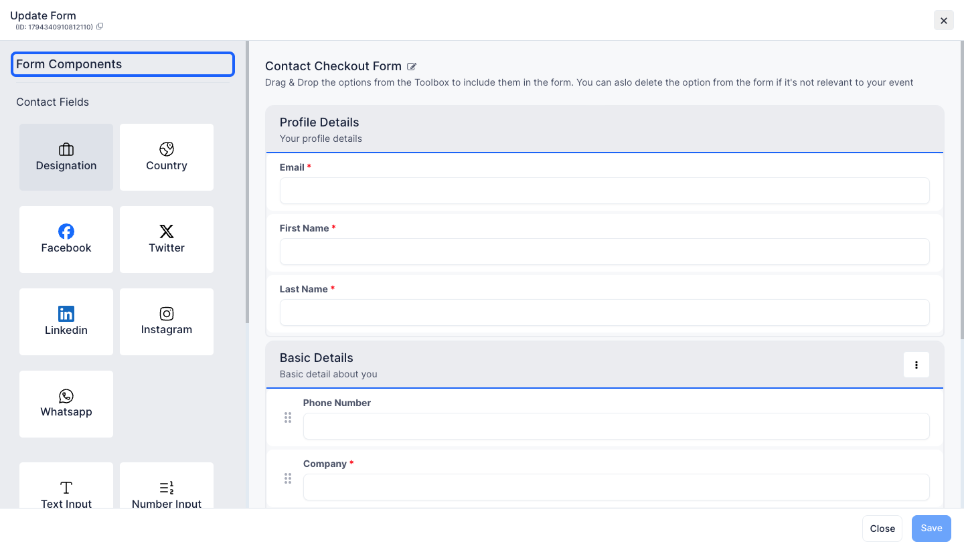Add the Instagram field component
The height and width of the screenshot is (560, 964).
point(167,322)
